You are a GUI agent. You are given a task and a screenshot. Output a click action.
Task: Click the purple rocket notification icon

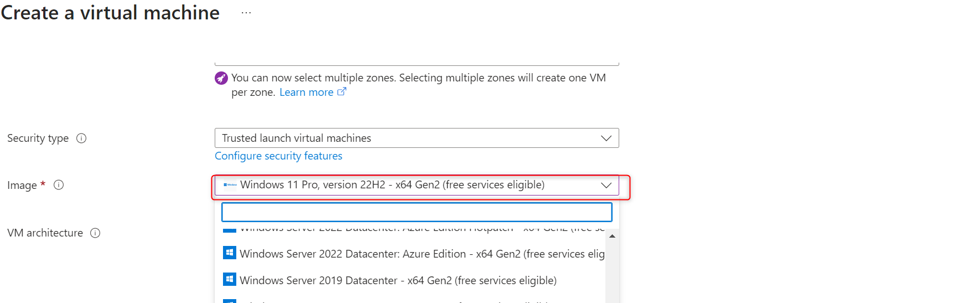coord(221,78)
